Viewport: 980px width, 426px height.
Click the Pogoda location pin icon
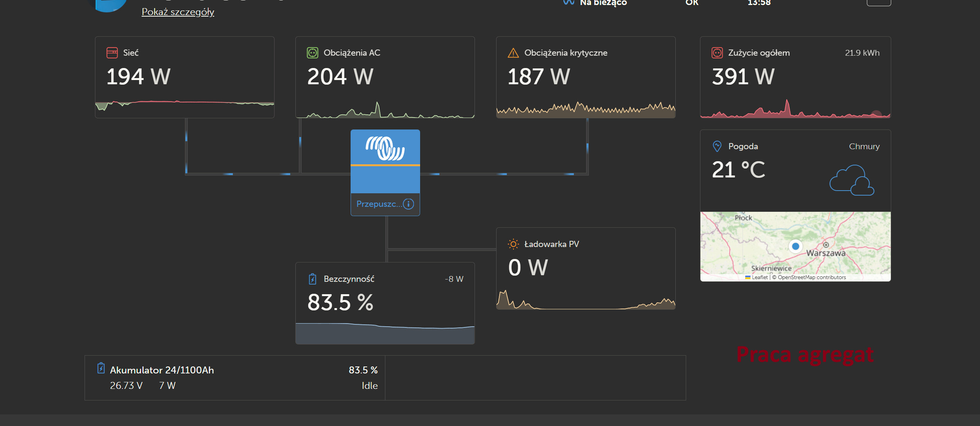click(717, 146)
